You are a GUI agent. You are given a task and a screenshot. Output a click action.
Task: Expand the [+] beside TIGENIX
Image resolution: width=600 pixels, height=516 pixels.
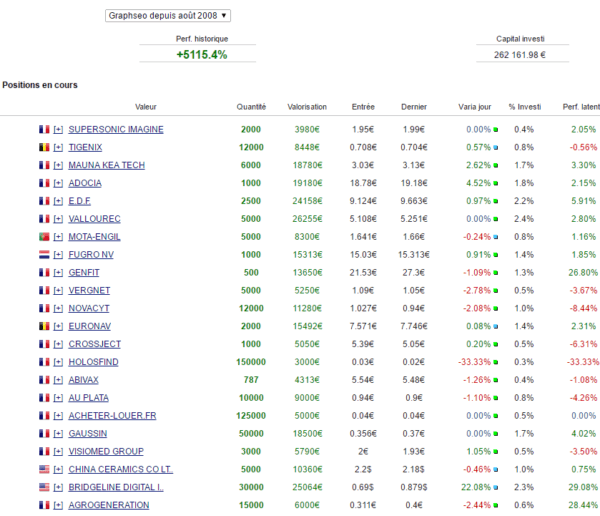(x=58, y=147)
